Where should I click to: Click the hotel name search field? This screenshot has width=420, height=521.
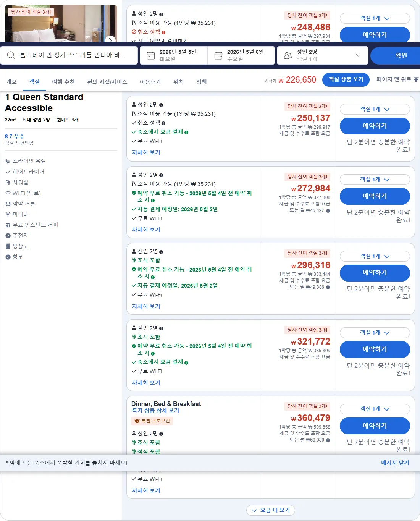69,55
